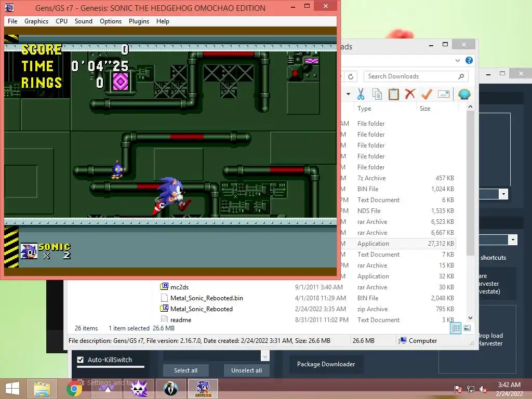Select the readme file name
This screenshot has height=399, width=532.
(181, 320)
